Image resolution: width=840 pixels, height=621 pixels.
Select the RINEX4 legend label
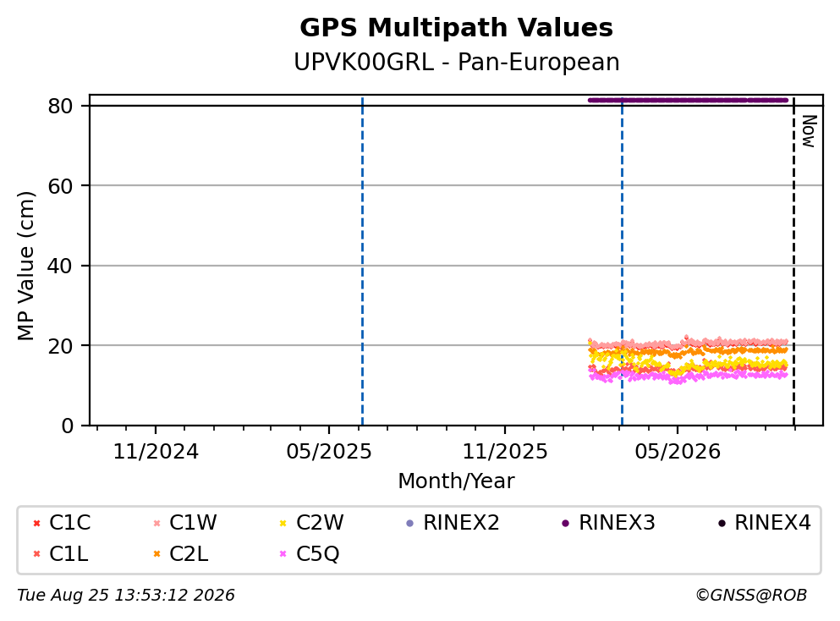point(772,522)
